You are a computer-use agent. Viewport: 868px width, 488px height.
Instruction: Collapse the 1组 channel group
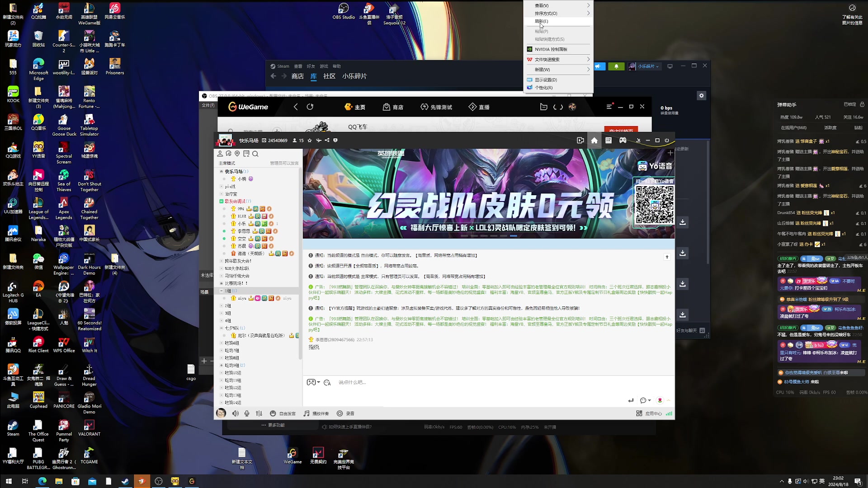tap(222, 291)
